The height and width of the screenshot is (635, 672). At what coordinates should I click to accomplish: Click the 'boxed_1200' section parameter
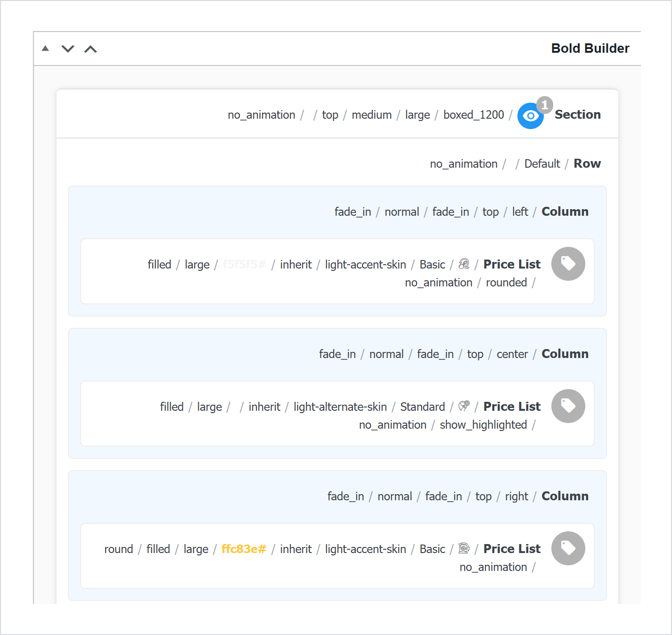coord(474,115)
